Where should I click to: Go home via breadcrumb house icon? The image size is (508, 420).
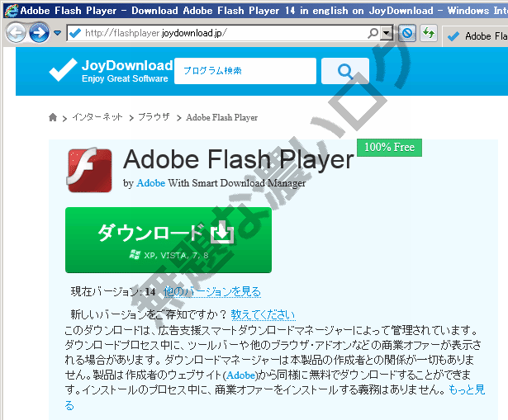click(53, 117)
